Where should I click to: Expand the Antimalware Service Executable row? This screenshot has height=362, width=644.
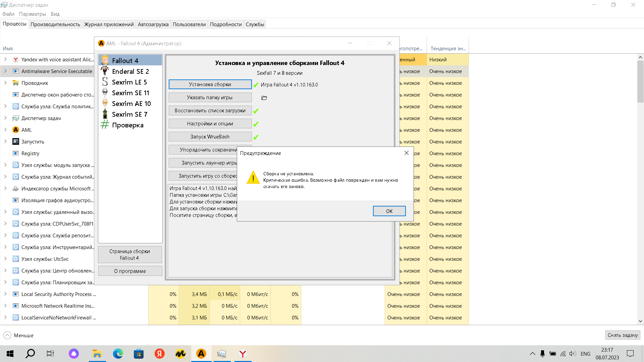tap(5, 71)
